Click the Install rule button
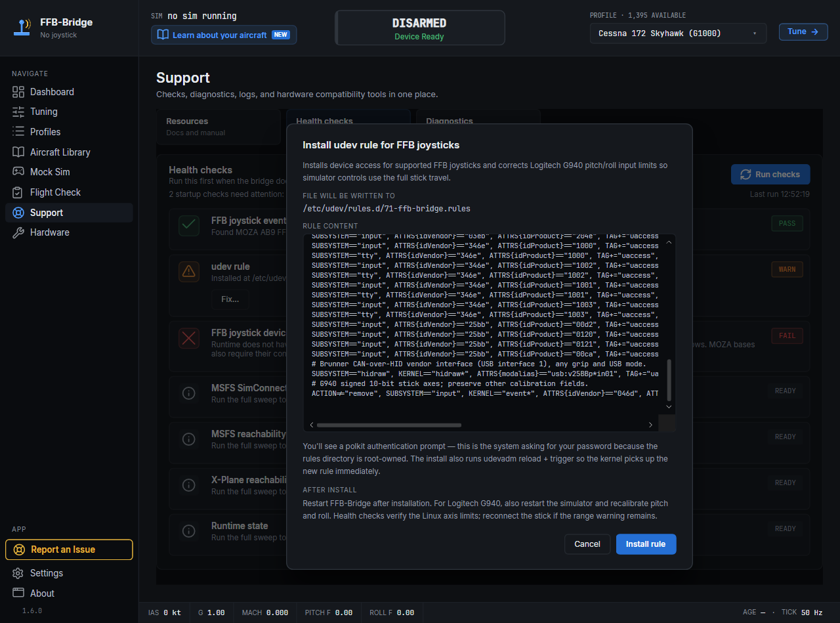Screen dimensions: 840x623 pyautogui.click(x=646, y=544)
